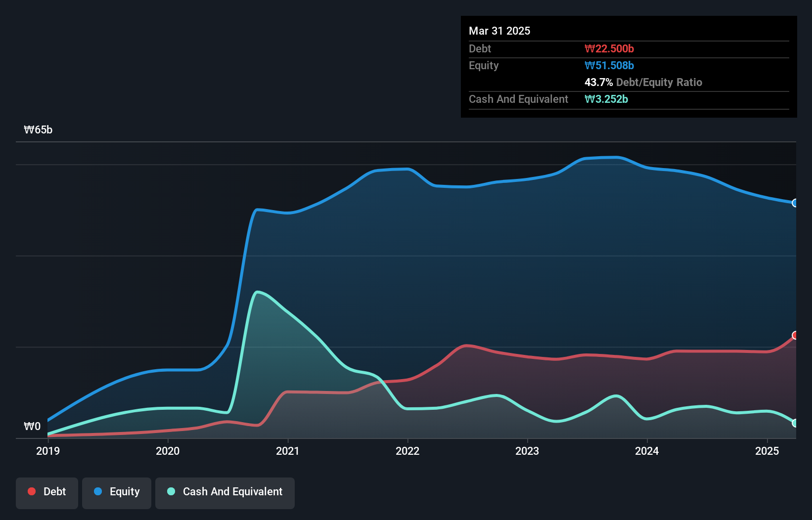Click the red Debt legend dot
Screen dimensions: 812x520
pos(31,491)
